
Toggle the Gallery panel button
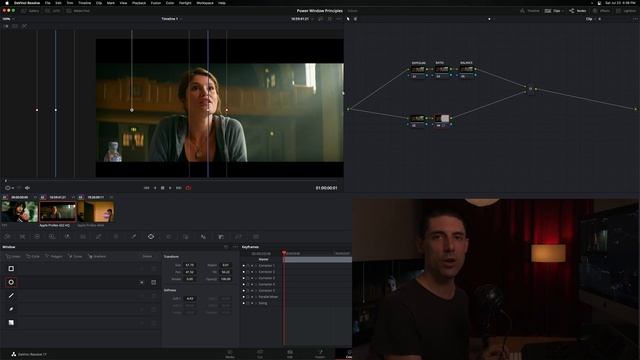(30, 11)
